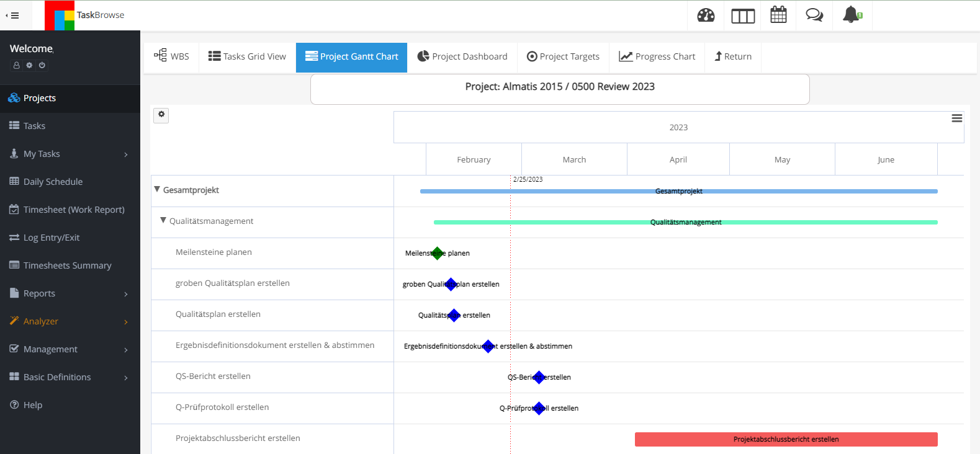Click the March month header
This screenshot has height=454, width=980.
574,159
